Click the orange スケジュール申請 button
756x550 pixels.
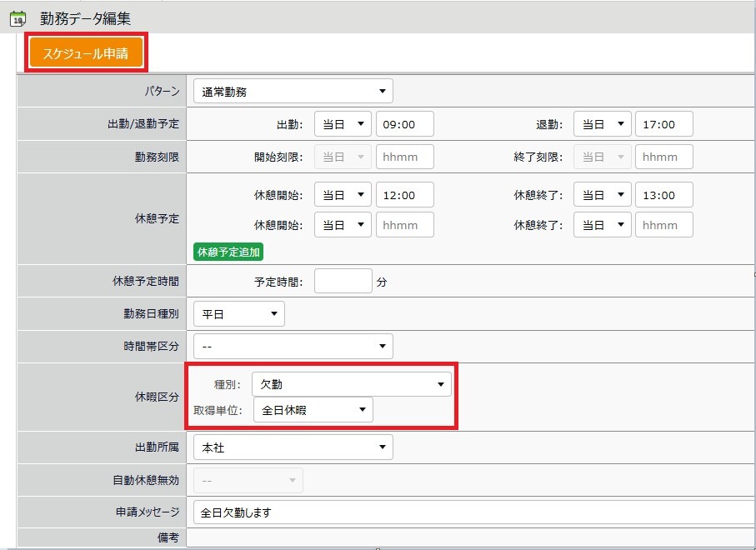click(86, 53)
